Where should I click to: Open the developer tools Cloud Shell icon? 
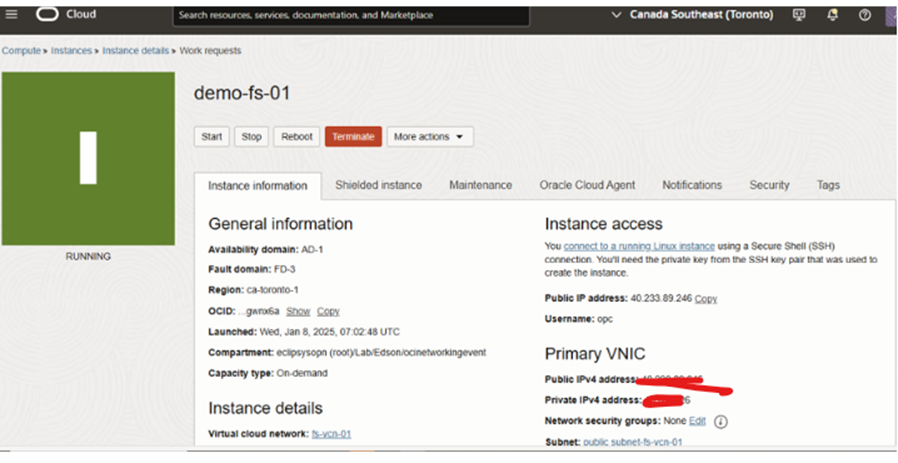point(799,15)
